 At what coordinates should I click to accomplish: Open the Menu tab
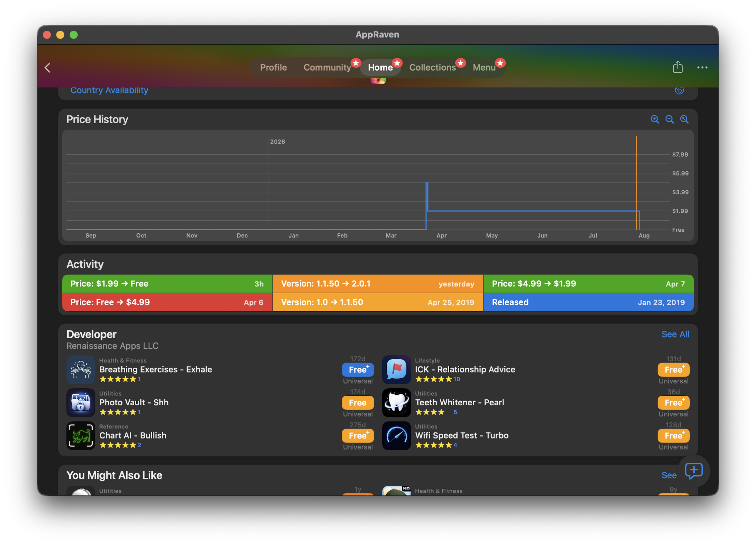point(484,68)
